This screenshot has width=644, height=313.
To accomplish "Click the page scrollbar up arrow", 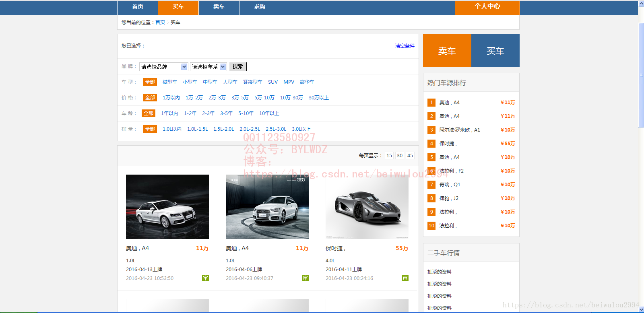I will (x=641, y=4).
